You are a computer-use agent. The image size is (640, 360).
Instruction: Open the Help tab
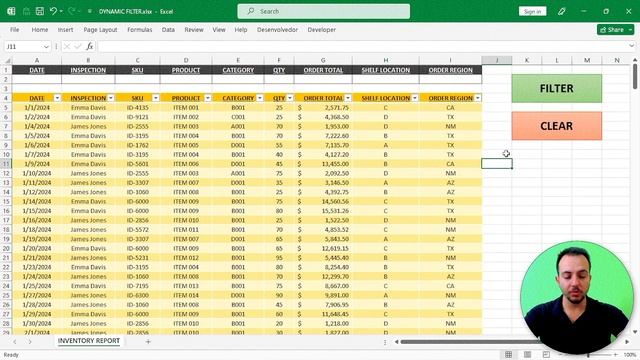pos(241,30)
